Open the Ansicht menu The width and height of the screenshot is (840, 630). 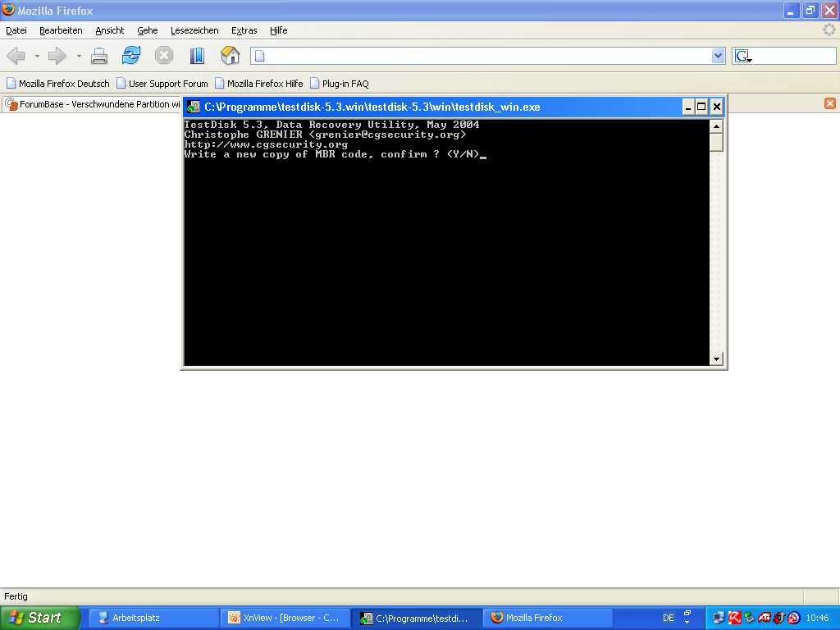coord(110,30)
